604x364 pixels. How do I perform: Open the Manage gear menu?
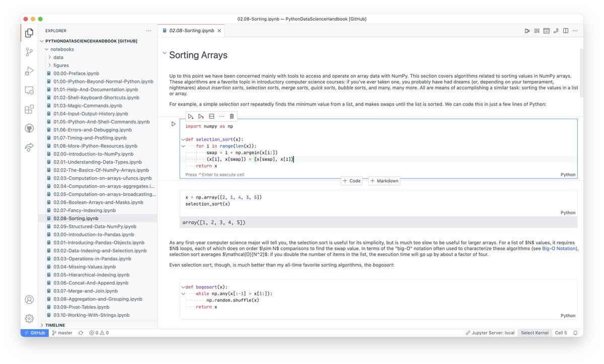tap(29, 318)
